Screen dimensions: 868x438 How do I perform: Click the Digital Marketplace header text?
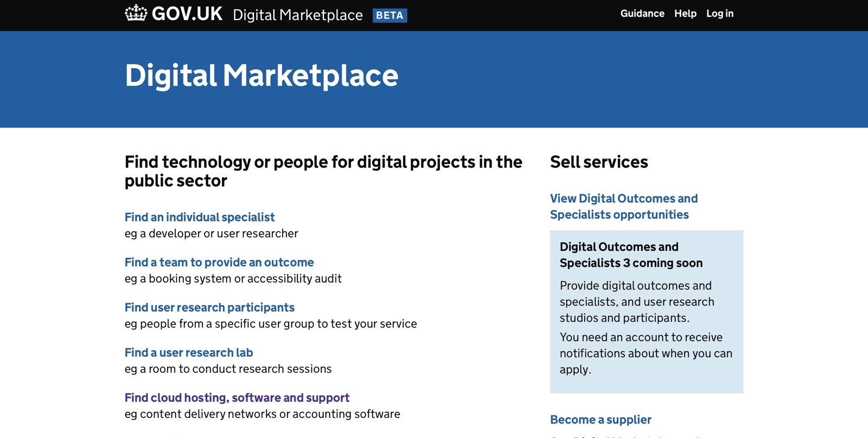[297, 15]
